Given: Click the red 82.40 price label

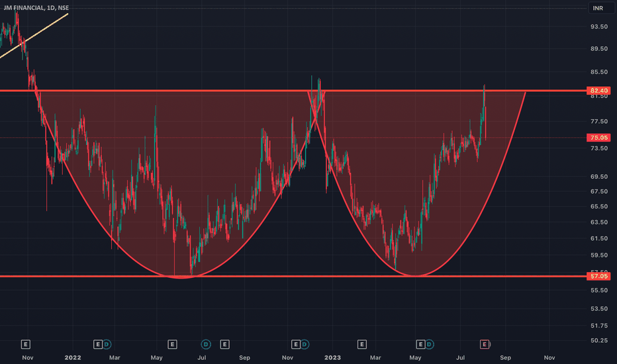Looking at the screenshot, I should [598, 91].
